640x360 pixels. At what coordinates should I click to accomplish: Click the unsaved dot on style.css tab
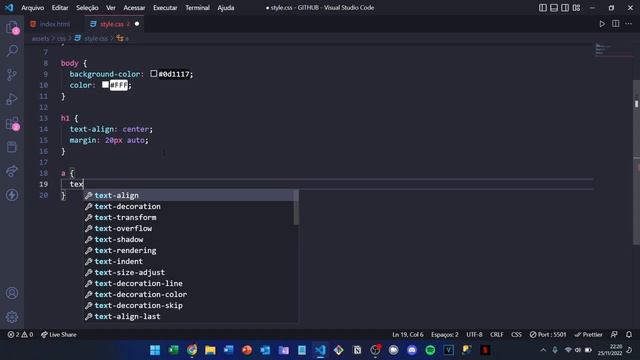(137, 24)
